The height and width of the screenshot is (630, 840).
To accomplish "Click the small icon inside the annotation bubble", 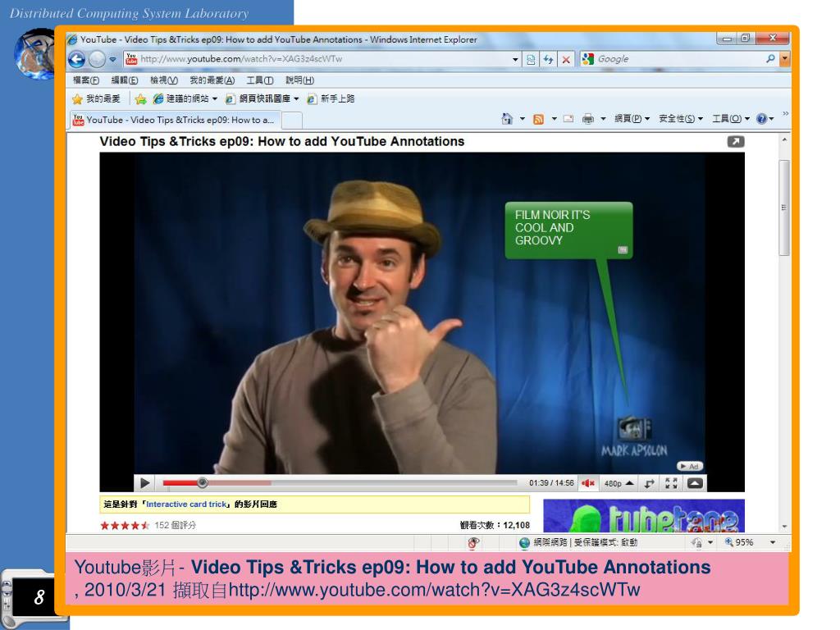I will pyautogui.click(x=623, y=249).
